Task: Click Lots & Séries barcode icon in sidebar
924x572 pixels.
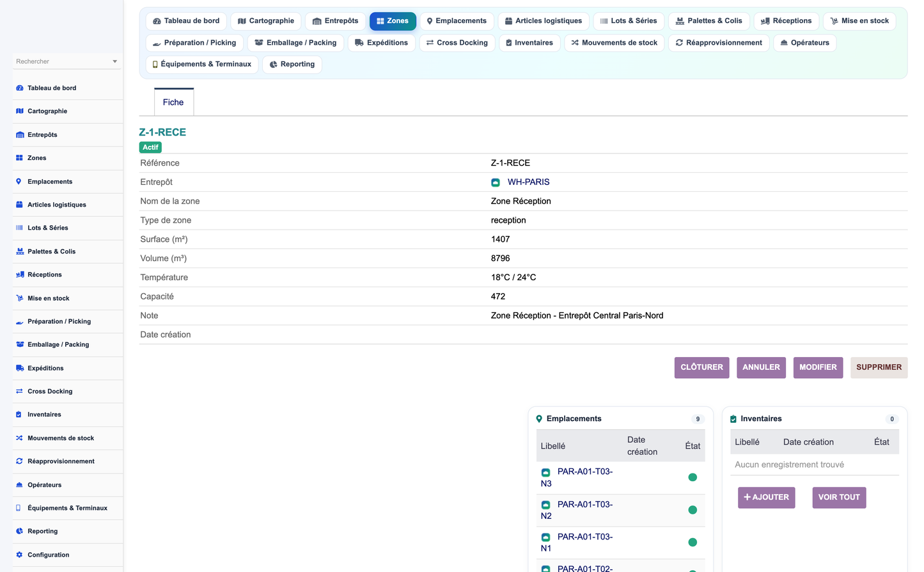Action: pos(20,228)
